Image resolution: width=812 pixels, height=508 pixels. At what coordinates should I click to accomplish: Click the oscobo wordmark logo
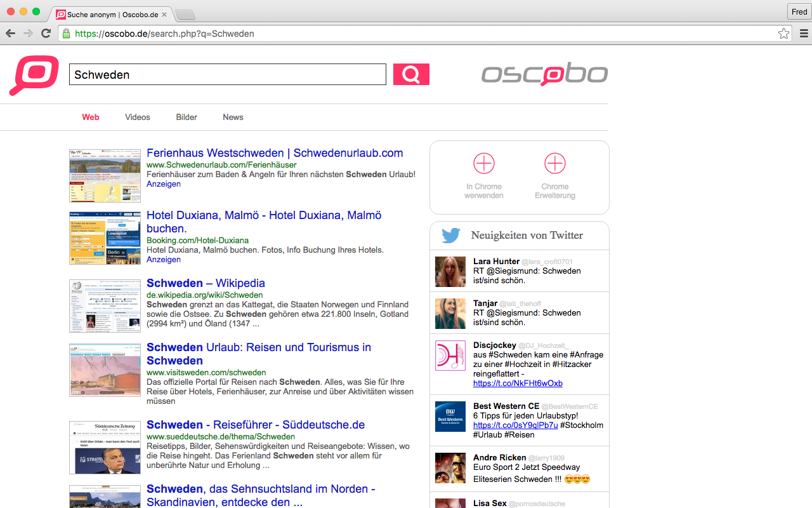pos(544,74)
